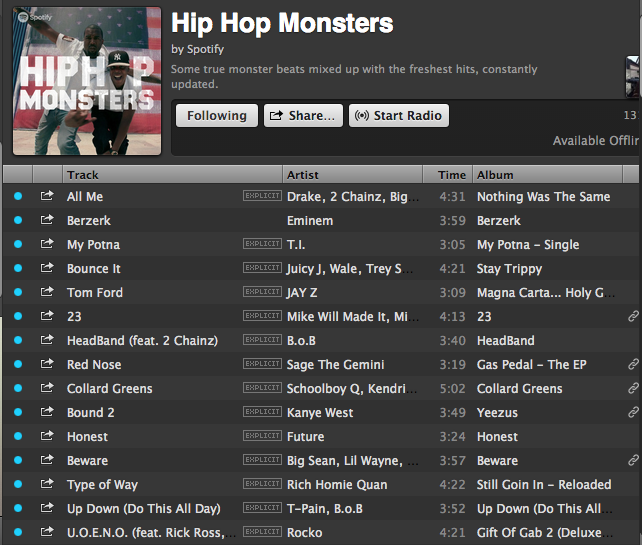The width and height of the screenshot is (642, 545).
Task: Click share icon for U.O.E.N.O. track
Action: pyautogui.click(x=47, y=531)
